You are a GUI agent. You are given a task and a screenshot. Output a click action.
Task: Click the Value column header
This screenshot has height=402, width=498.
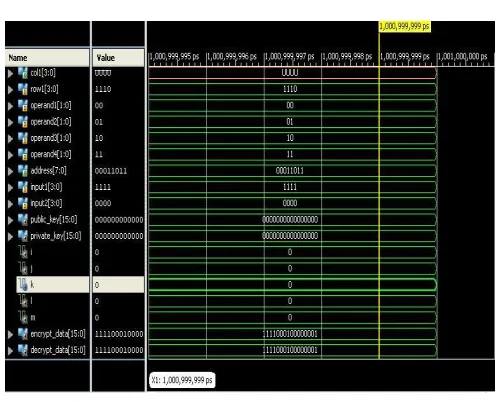118,58
